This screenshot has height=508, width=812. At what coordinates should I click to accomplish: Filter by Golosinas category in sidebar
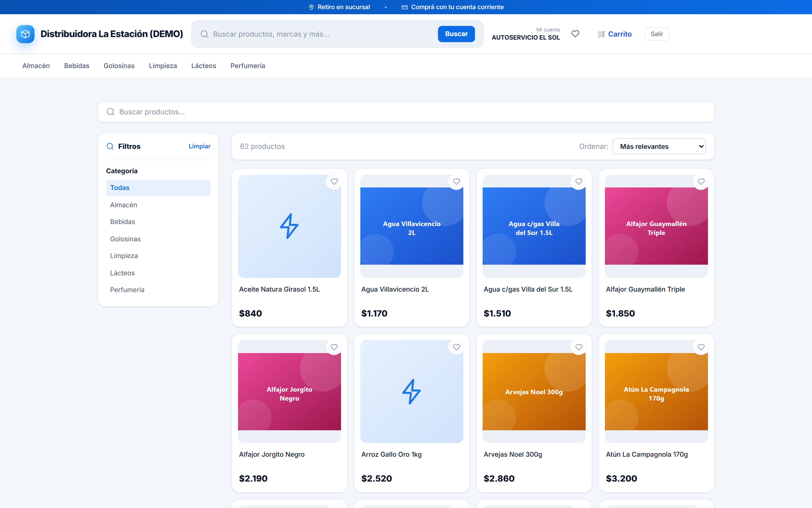coord(158,239)
